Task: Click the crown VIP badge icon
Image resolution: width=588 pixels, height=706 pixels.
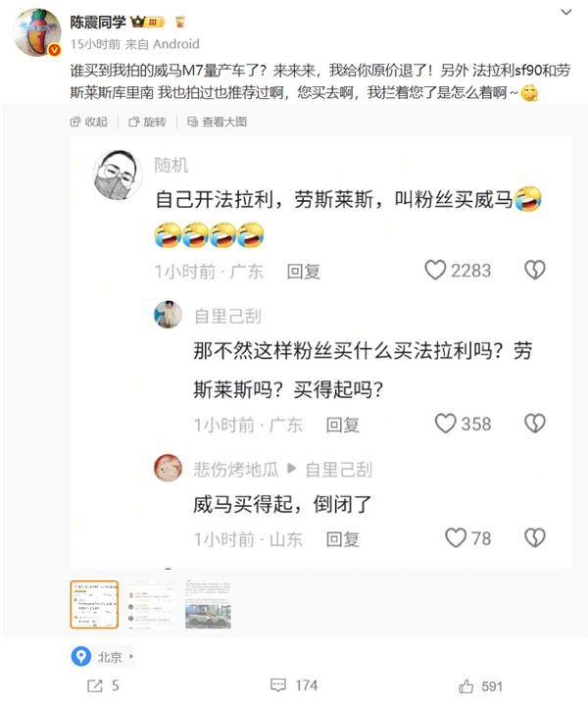Action: (147, 22)
